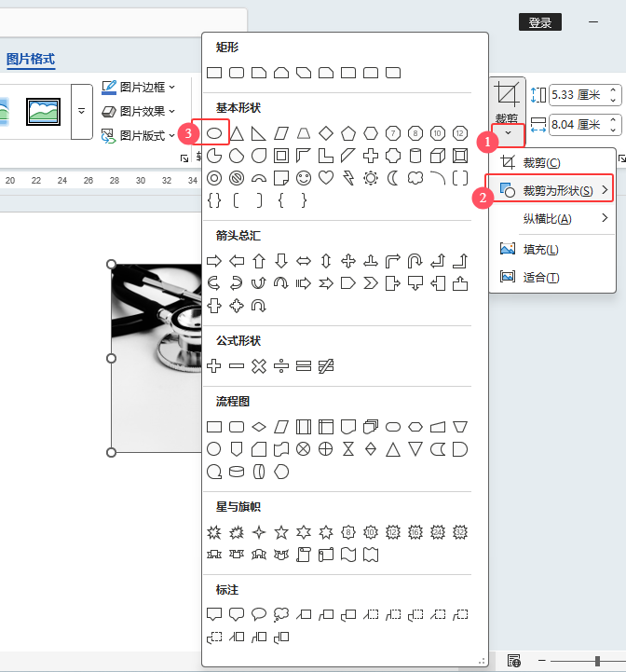
Task: Choose the oval speech bubble callout
Action: click(x=258, y=614)
